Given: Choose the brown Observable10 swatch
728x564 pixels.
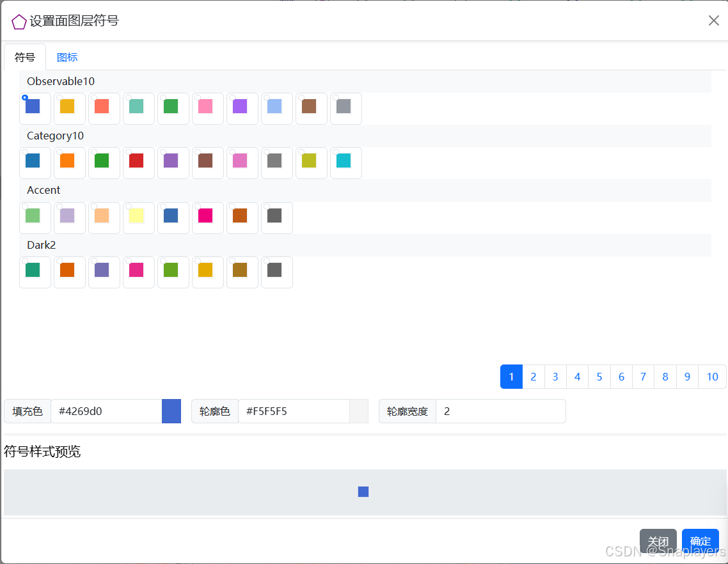Looking at the screenshot, I should pos(312,109).
